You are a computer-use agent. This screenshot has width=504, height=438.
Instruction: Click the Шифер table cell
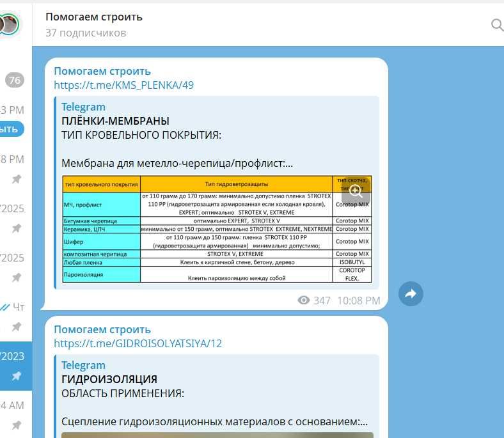102,242
